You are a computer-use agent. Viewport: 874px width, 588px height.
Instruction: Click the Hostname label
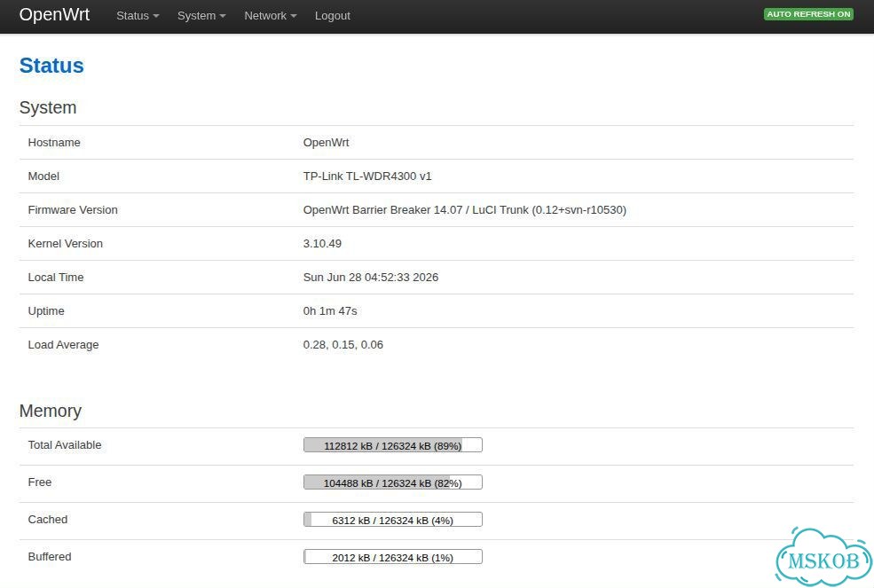tap(54, 143)
